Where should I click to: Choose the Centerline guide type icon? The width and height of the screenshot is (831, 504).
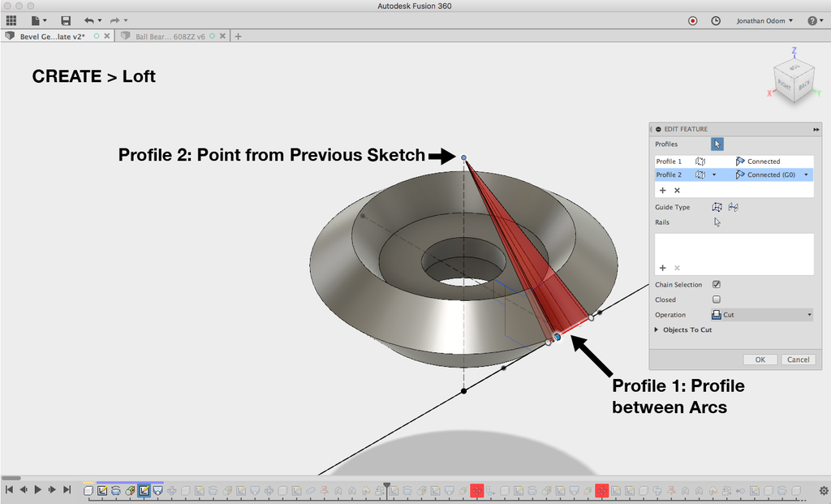734,207
